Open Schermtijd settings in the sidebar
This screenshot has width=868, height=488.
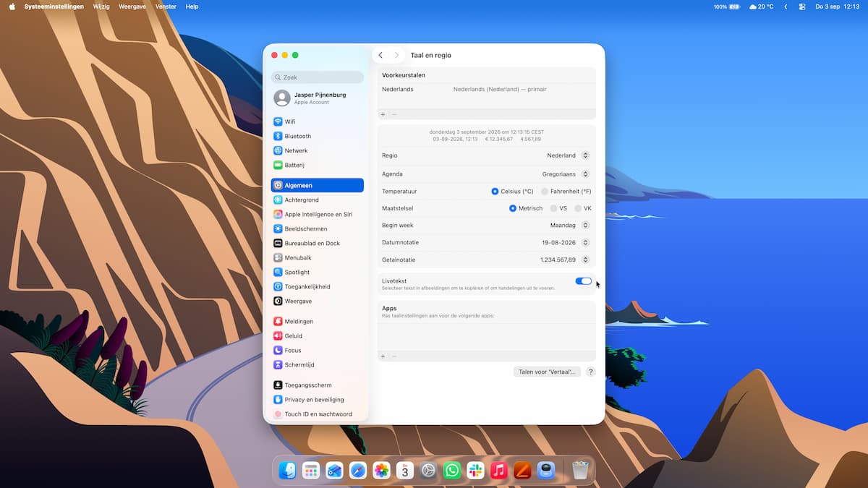pos(317,364)
